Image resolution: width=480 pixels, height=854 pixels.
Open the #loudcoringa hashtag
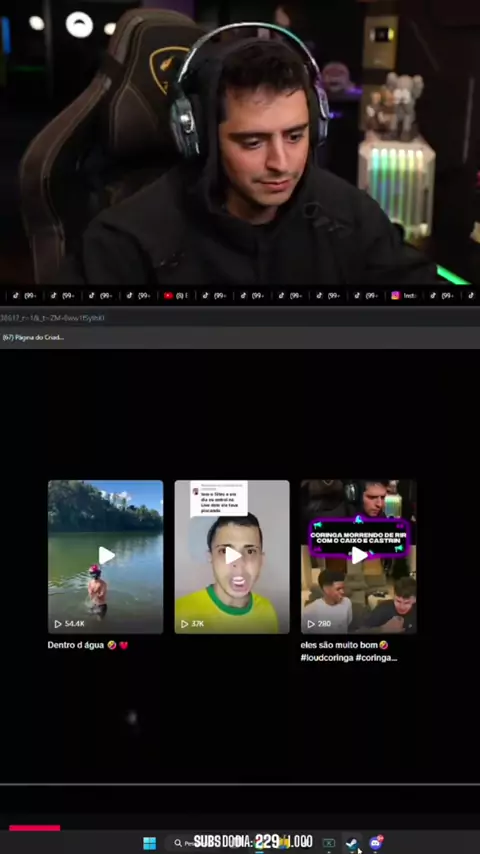(x=326, y=658)
